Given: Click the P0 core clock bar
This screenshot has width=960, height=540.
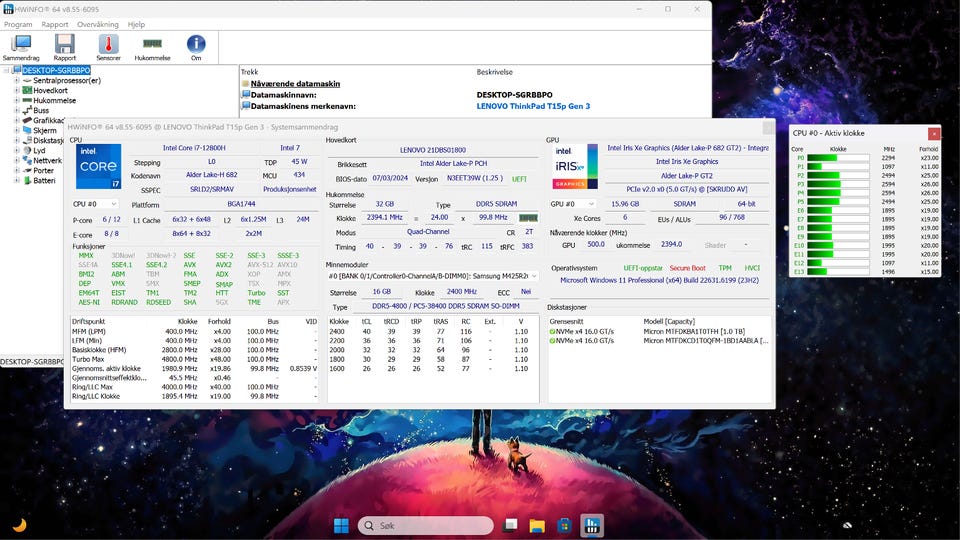Looking at the screenshot, I should 838,158.
